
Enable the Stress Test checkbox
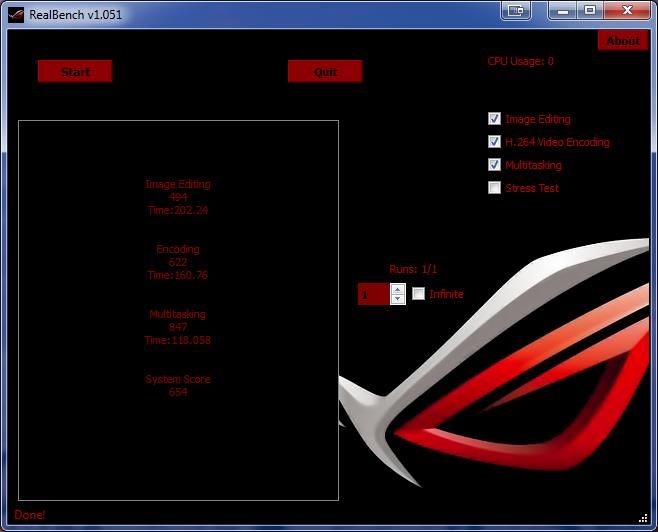tap(494, 188)
